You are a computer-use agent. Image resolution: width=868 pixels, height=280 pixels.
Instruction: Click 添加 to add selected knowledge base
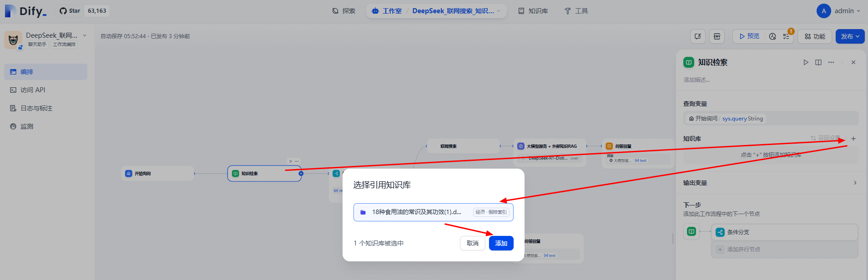[x=501, y=243]
